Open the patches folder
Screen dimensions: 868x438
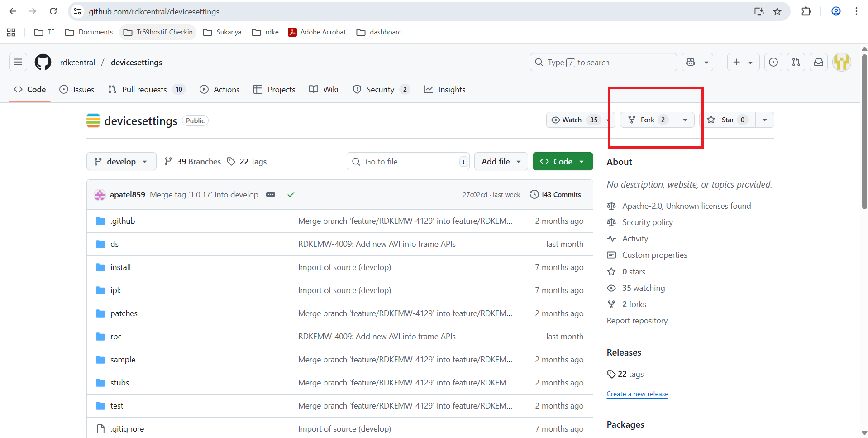point(124,313)
